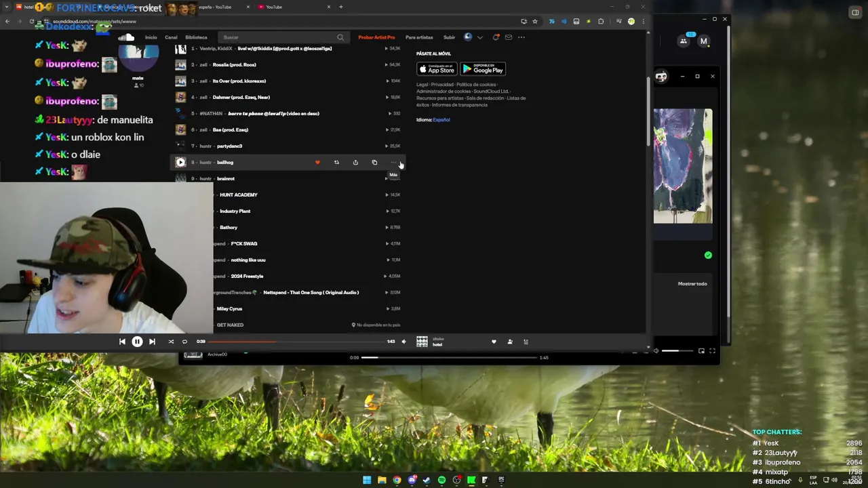Image resolution: width=868 pixels, height=488 pixels.
Task: Select track nothing like uuu
Action: coord(248,260)
